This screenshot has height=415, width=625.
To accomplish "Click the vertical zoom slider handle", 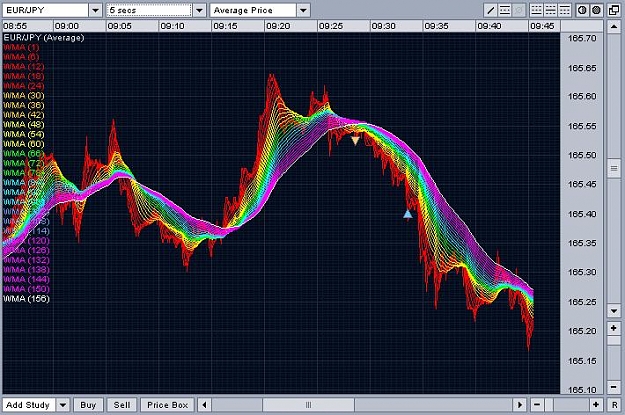I will [614, 341].
